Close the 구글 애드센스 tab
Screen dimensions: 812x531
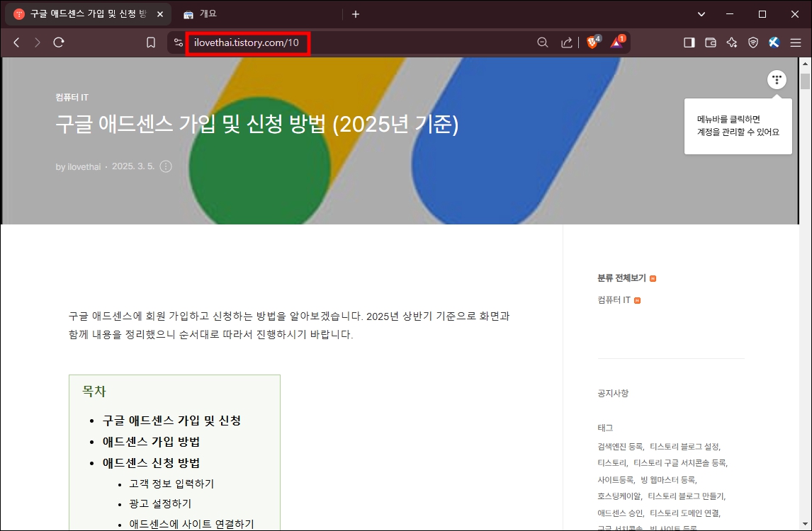point(160,14)
